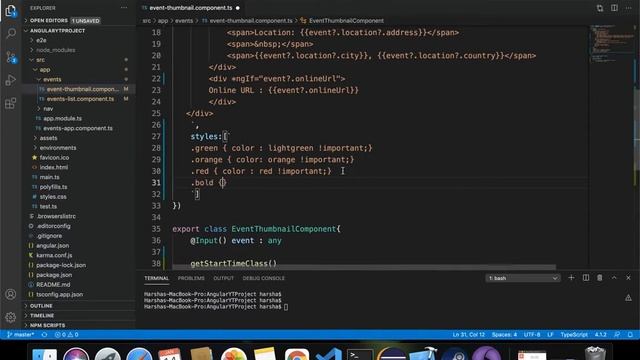Click the editor horizontal scrollbar
Image resolution: width=640 pixels, height=360 pixels.
coord(364,267)
